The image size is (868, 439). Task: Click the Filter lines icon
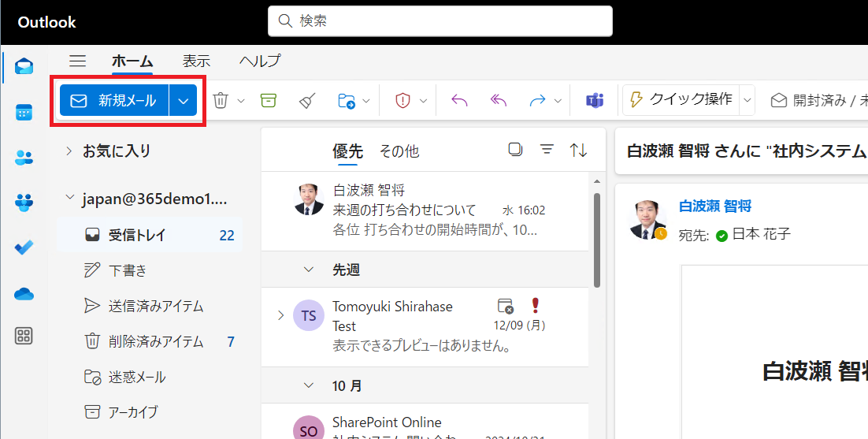coord(547,150)
